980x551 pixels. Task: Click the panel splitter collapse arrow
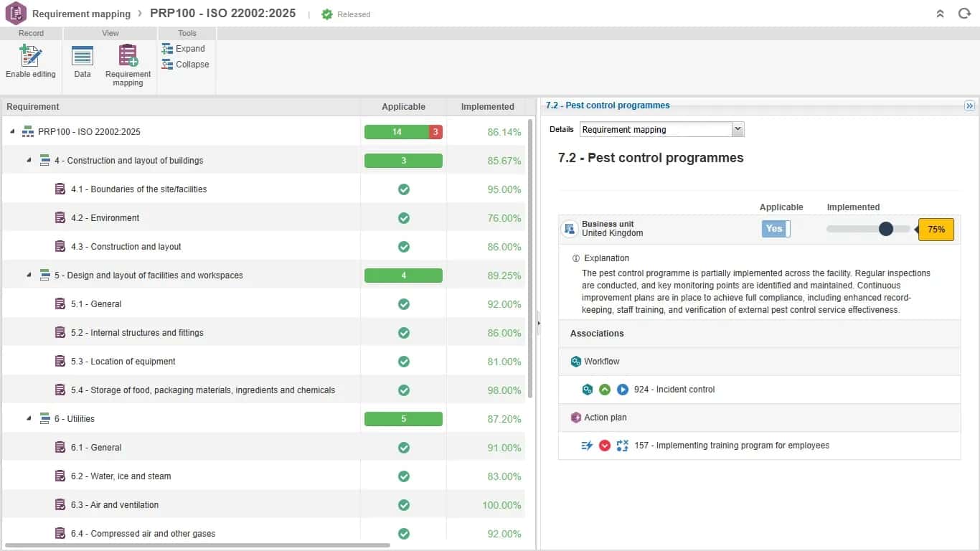point(538,324)
